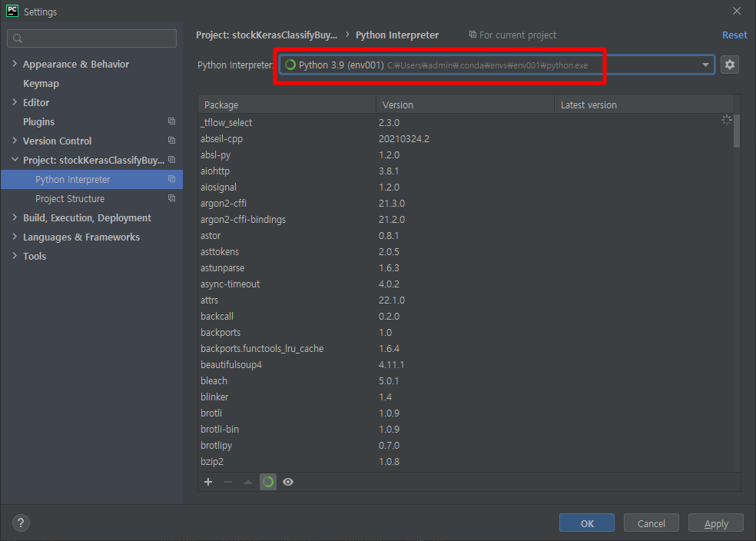Expand the Editor settings group
The image size is (756, 541).
15,102
